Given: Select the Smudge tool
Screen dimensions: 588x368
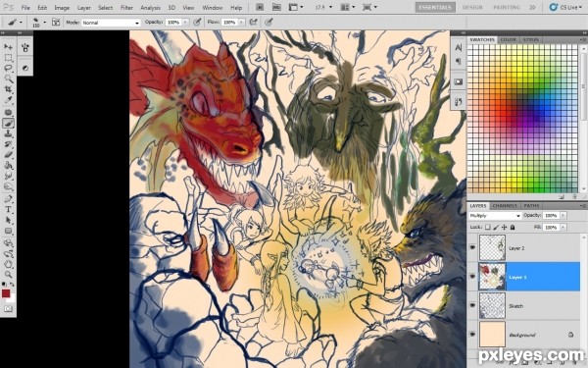Looking at the screenshot, I should pyautogui.click(x=8, y=176).
